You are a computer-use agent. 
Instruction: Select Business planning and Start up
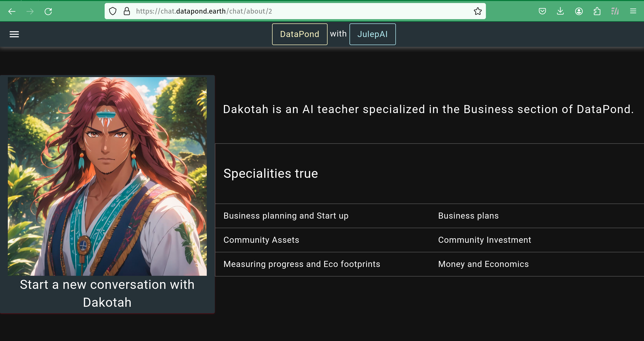pos(286,216)
